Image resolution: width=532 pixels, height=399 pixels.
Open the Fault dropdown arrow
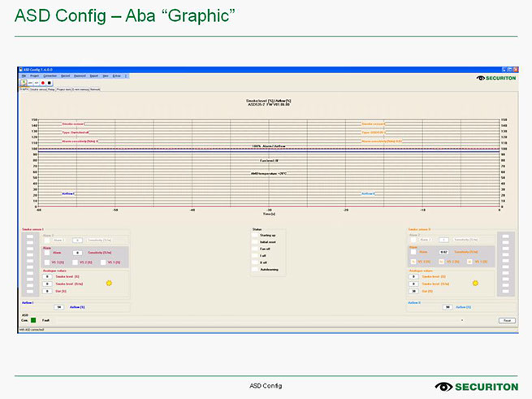462,320
